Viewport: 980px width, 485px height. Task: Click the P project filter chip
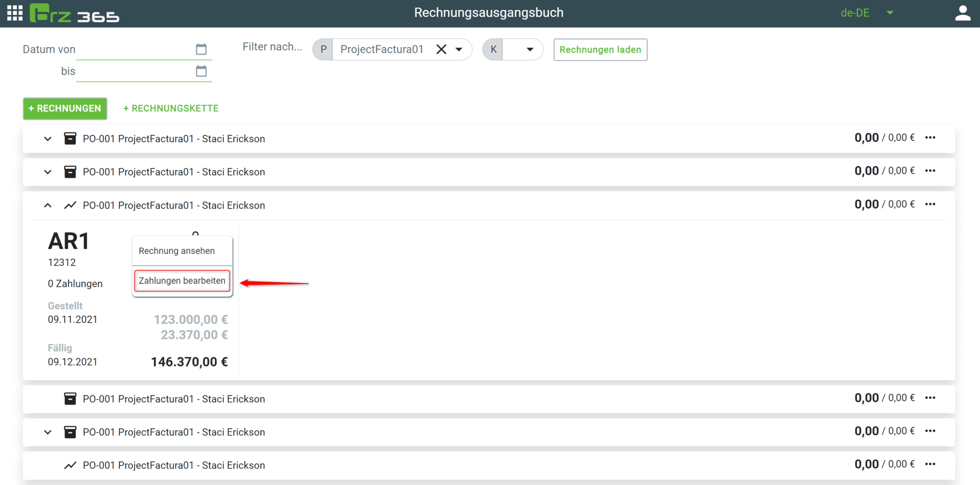[x=323, y=50]
